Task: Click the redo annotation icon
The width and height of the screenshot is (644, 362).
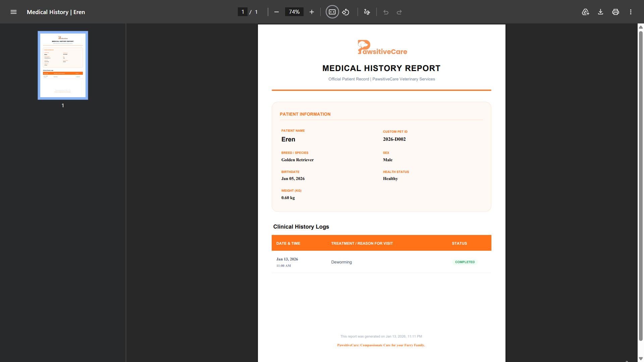Action: coord(399,12)
